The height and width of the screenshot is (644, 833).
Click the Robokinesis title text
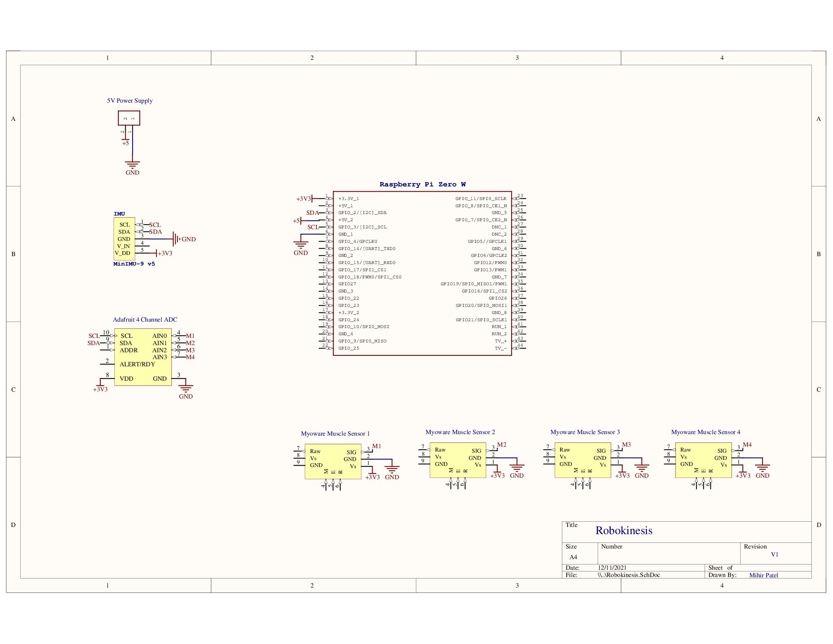tap(624, 530)
